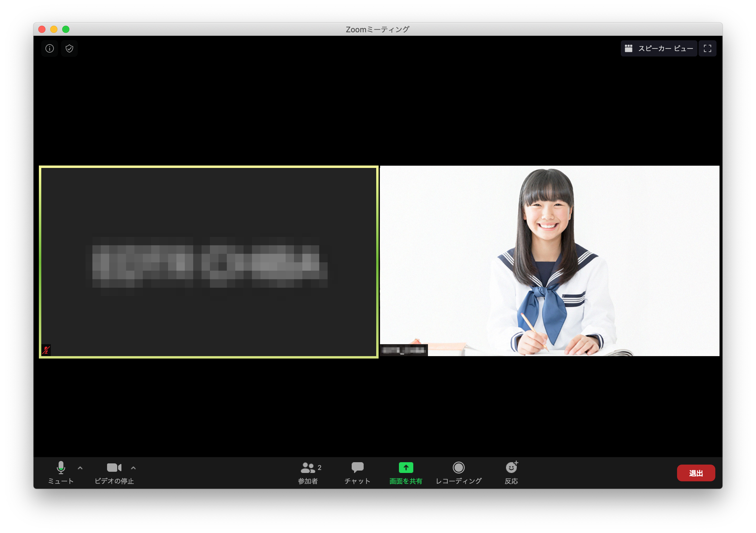The height and width of the screenshot is (533, 756).
Task: Enter fullscreen mode
Action: [707, 48]
